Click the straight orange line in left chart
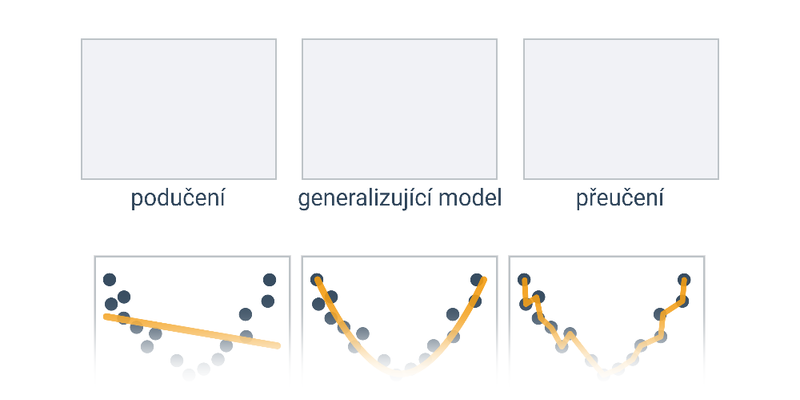The image size is (800, 400). [x=192, y=331]
